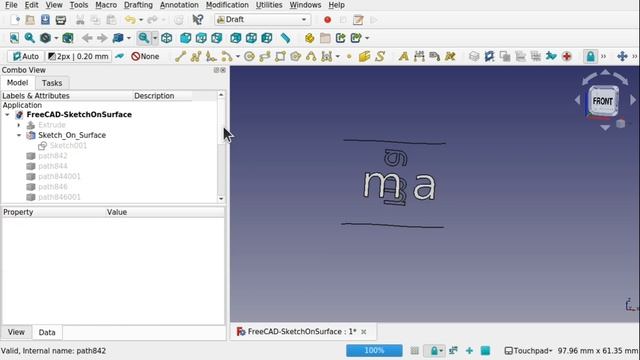Click the None autogroup button
This screenshot has height=360, width=640.
[145, 56]
